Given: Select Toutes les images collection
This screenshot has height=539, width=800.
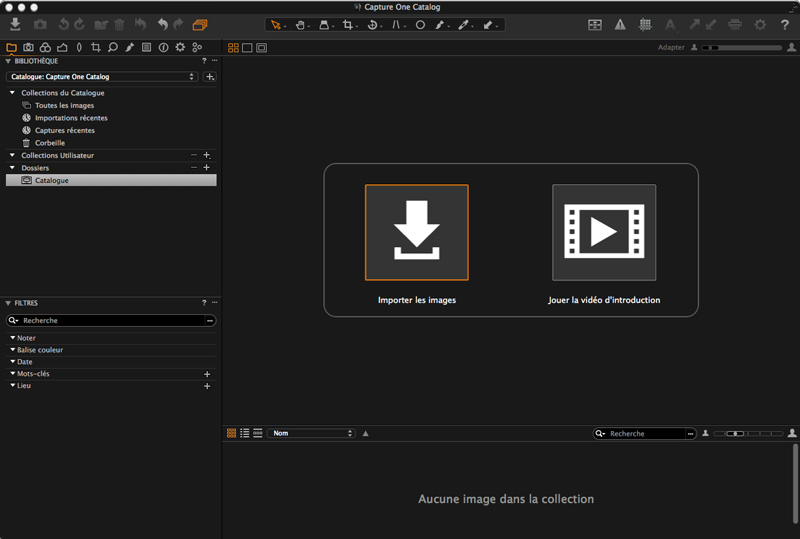Looking at the screenshot, I should [64, 105].
